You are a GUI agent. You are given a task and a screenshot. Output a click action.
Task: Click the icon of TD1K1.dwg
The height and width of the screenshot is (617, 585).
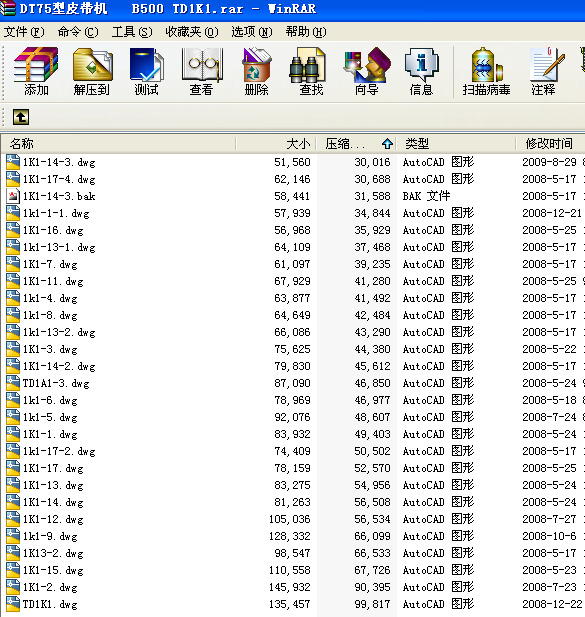point(13,604)
